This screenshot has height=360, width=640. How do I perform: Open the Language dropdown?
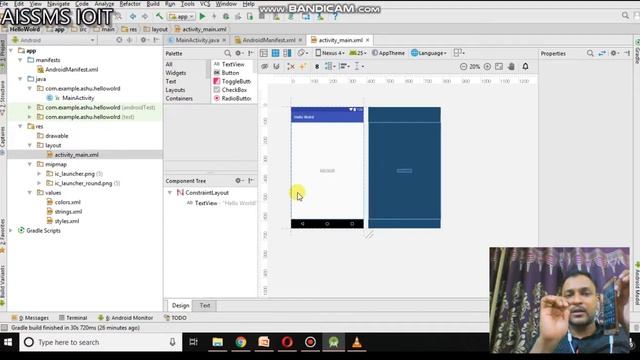(x=429, y=53)
